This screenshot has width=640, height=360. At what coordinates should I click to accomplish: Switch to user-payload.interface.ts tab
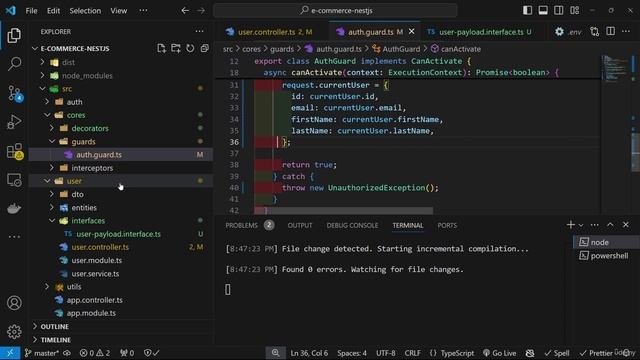pyautogui.click(x=480, y=32)
